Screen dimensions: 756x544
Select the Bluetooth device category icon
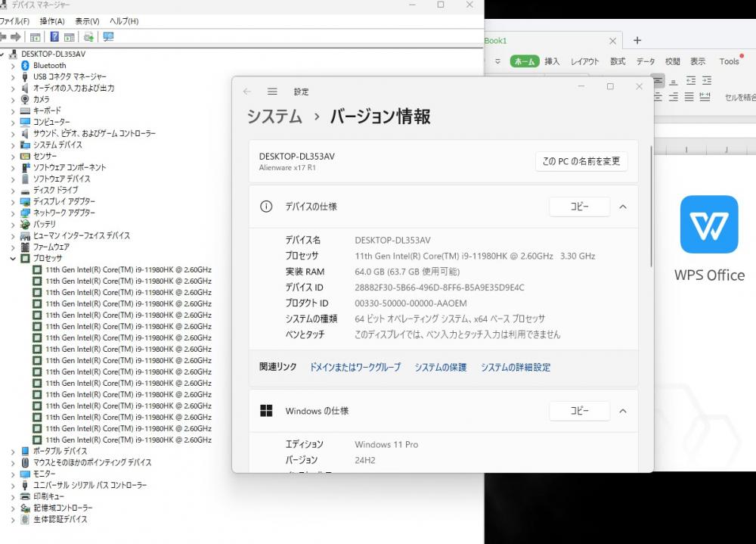pos(25,65)
